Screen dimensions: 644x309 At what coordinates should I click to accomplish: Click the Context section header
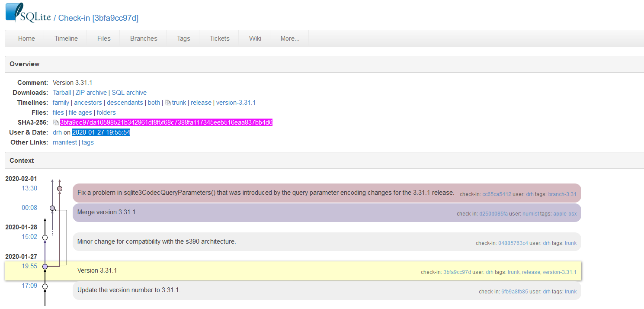pyautogui.click(x=324, y=161)
